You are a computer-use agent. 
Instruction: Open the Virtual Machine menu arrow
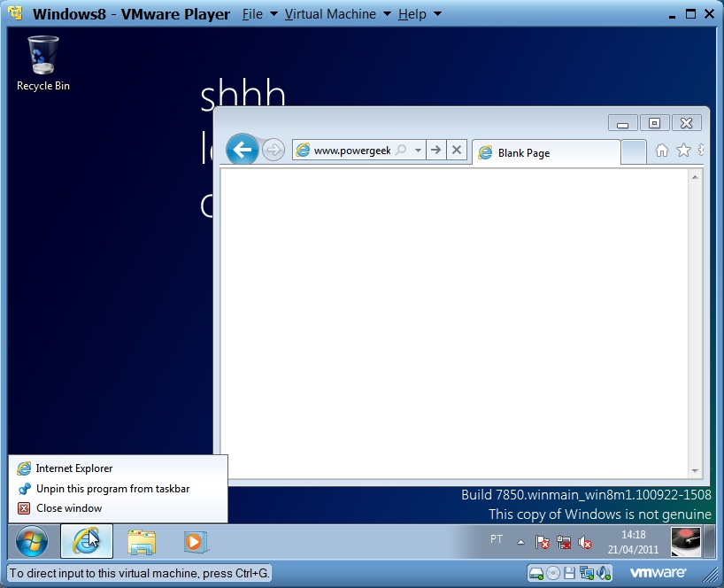[387, 14]
